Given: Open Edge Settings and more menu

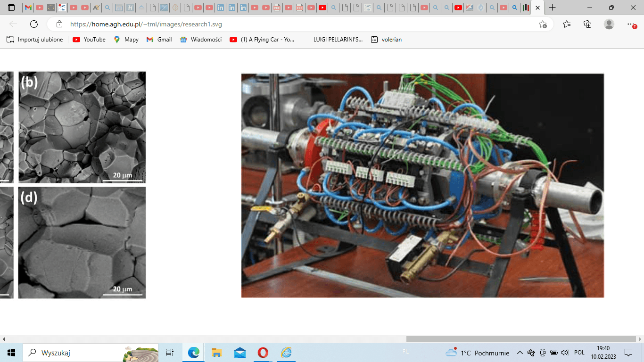Looking at the screenshot, I should 631,24.
